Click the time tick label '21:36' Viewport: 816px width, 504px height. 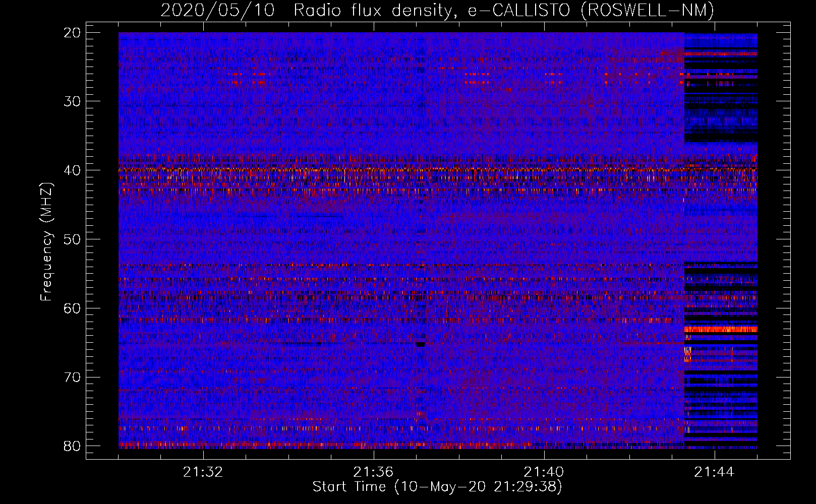373,472
